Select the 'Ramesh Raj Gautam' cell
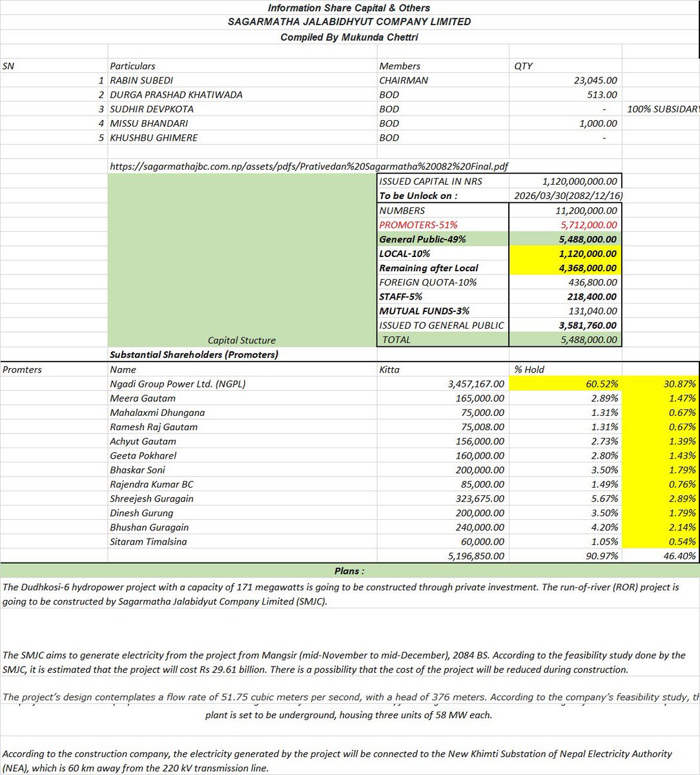The width and height of the screenshot is (700, 775). click(x=242, y=427)
